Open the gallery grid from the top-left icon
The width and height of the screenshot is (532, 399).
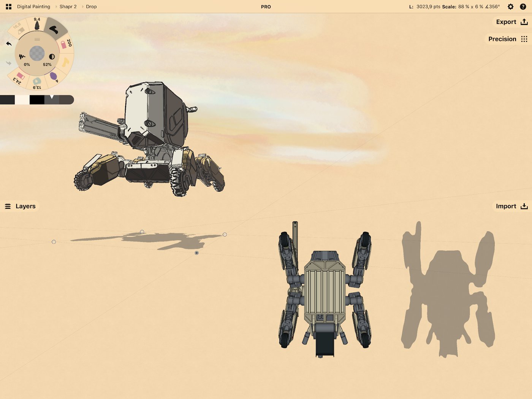[x=9, y=7]
